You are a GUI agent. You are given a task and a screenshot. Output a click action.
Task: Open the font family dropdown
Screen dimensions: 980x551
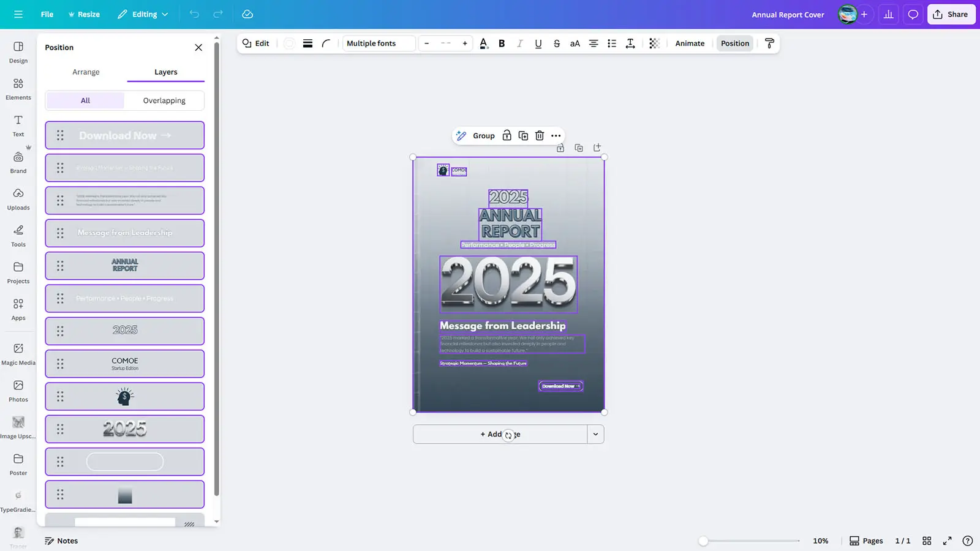379,43
